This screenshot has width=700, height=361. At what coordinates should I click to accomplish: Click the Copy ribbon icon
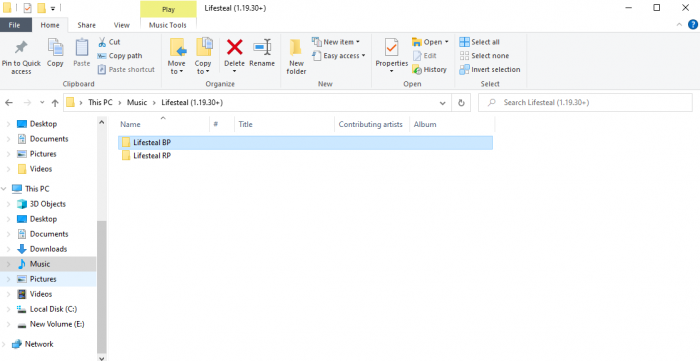(55, 53)
